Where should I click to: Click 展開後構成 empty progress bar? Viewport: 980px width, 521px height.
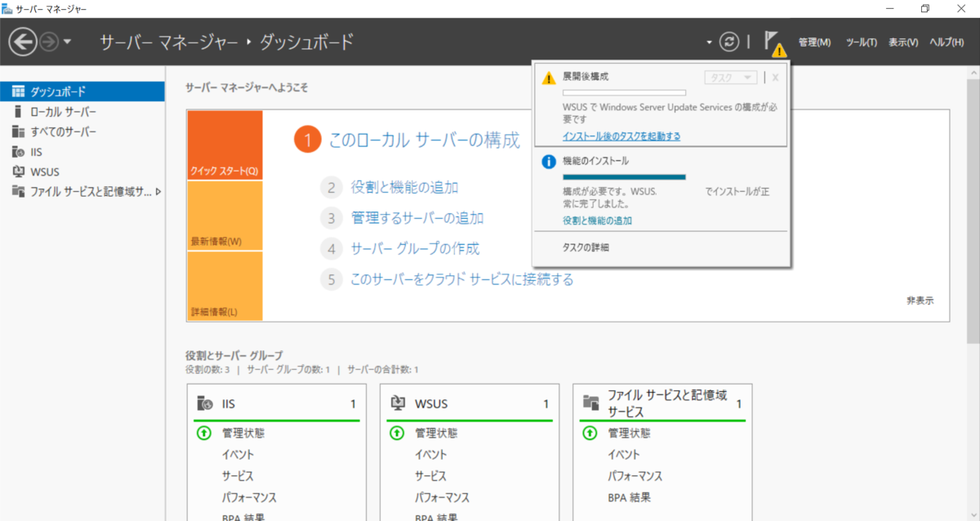coord(624,93)
